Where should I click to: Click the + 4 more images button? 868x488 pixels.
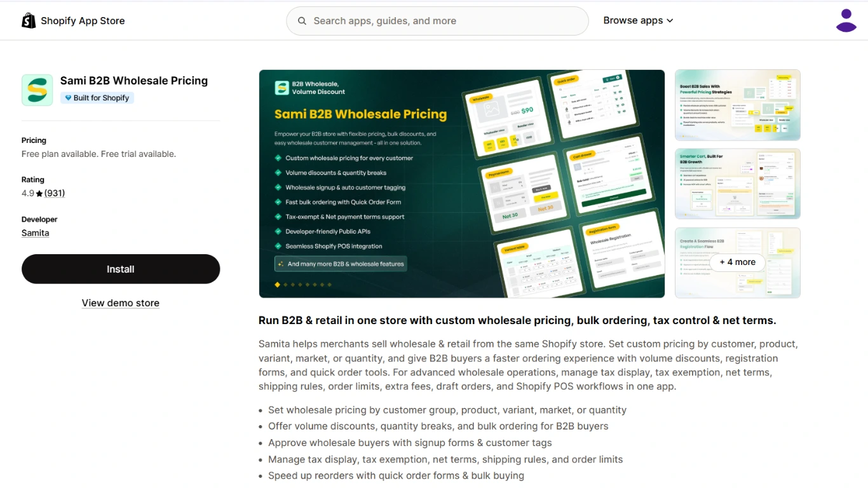pyautogui.click(x=737, y=262)
